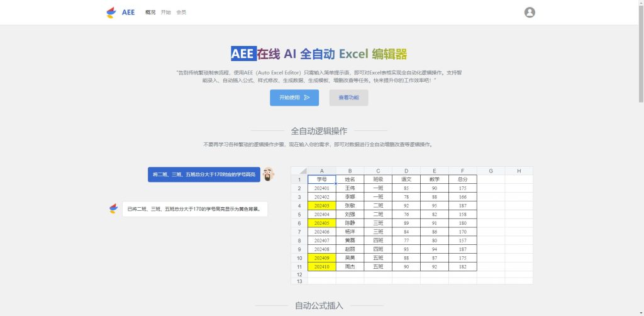The height and width of the screenshot is (316, 644).
Task: Select row header 4
Action: tap(299, 205)
